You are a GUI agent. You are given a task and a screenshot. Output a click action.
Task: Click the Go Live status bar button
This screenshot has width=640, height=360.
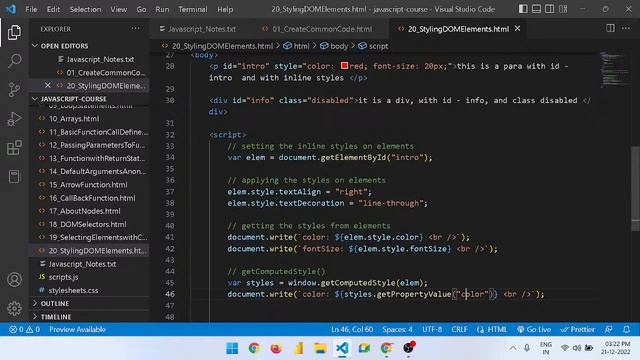coord(533,329)
